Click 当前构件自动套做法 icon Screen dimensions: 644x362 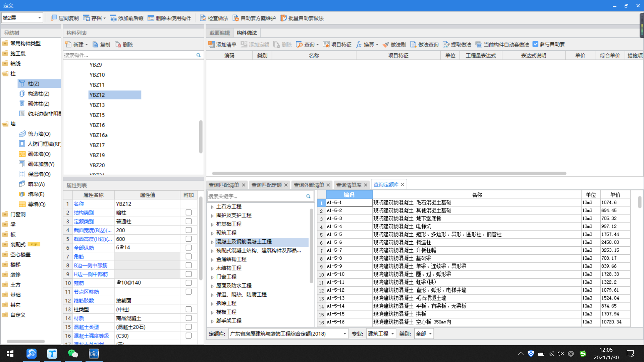pyautogui.click(x=479, y=44)
